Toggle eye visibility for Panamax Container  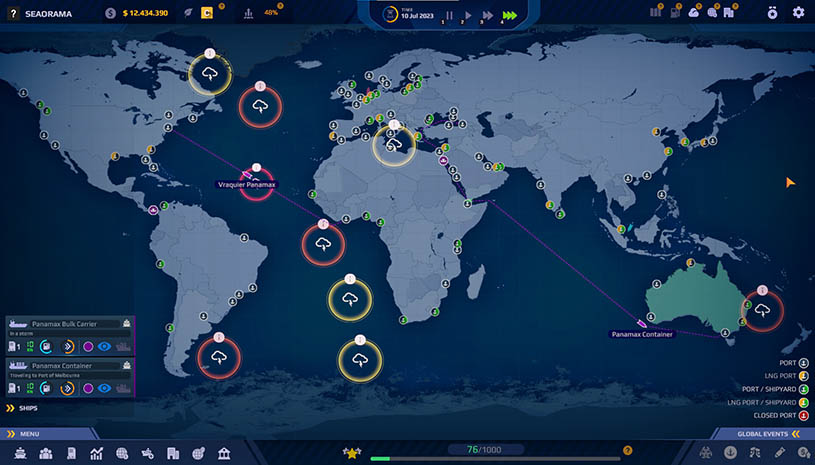(x=104, y=386)
